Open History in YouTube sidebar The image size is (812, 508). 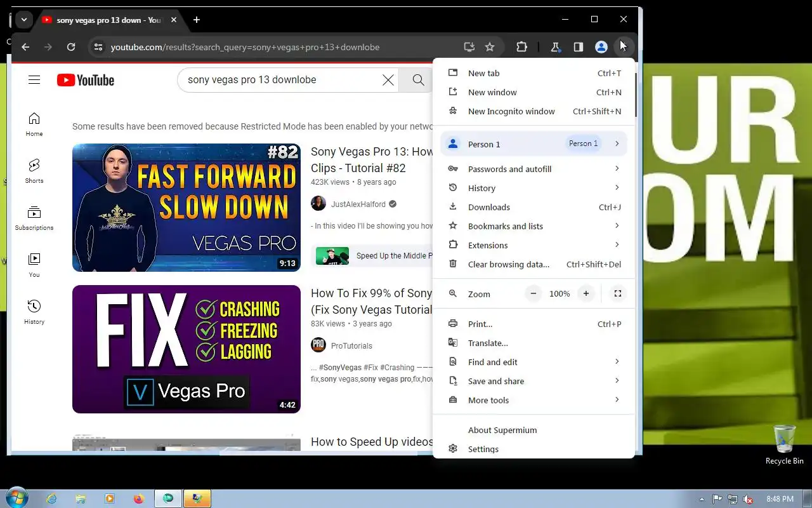click(x=34, y=312)
